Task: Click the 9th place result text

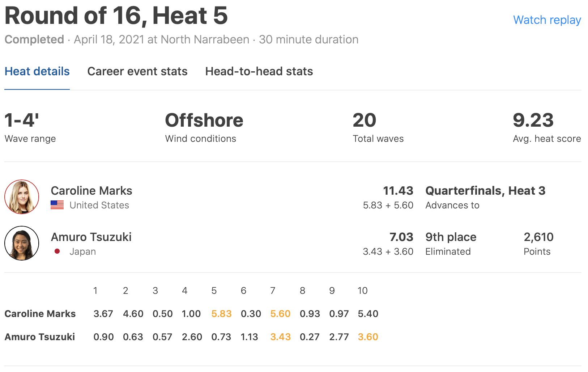Action: [451, 237]
